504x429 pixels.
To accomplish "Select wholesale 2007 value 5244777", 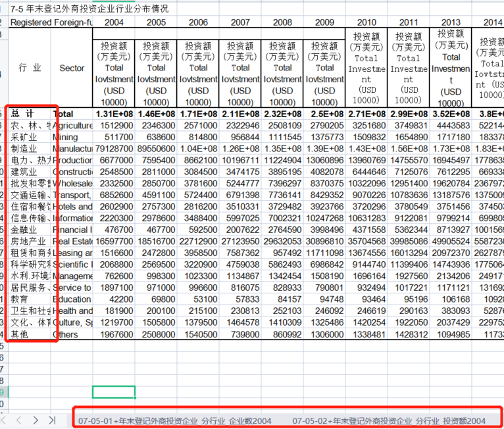I will coord(240,184).
